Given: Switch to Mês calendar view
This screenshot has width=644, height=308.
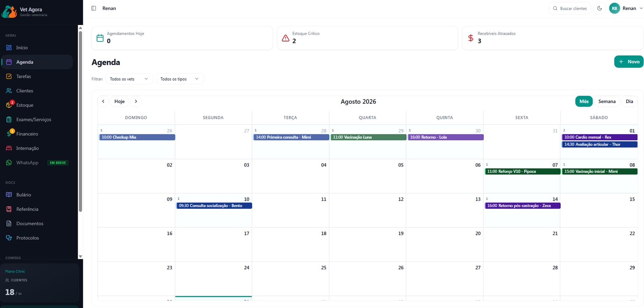Looking at the screenshot, I should pyautogui.click(x=584, y=101).
